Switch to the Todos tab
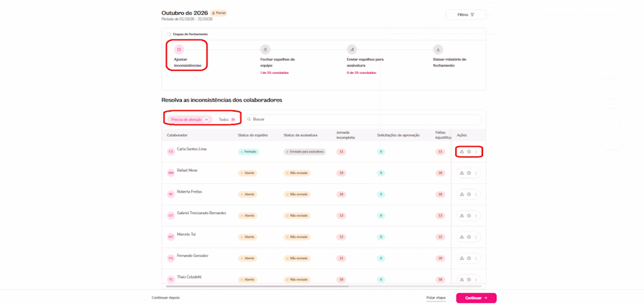The image size is (644, 305). [227, 120]
